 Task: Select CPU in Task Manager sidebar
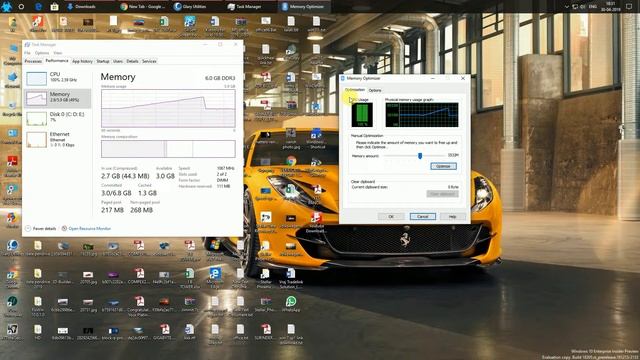click(58, 78)
